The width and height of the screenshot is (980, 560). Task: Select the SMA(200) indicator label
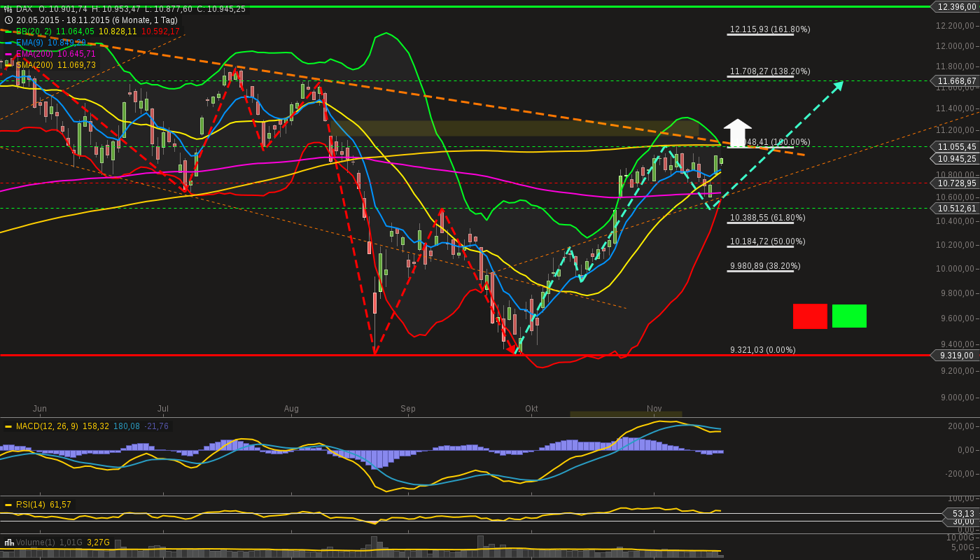[x=35, y=65]
